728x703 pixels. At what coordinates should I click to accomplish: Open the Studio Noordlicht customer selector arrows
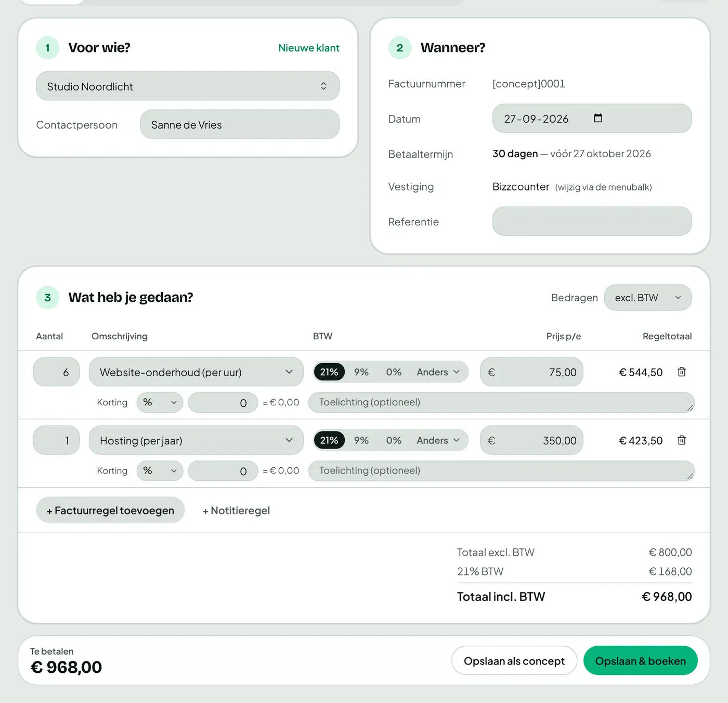(x=323, y=86)
